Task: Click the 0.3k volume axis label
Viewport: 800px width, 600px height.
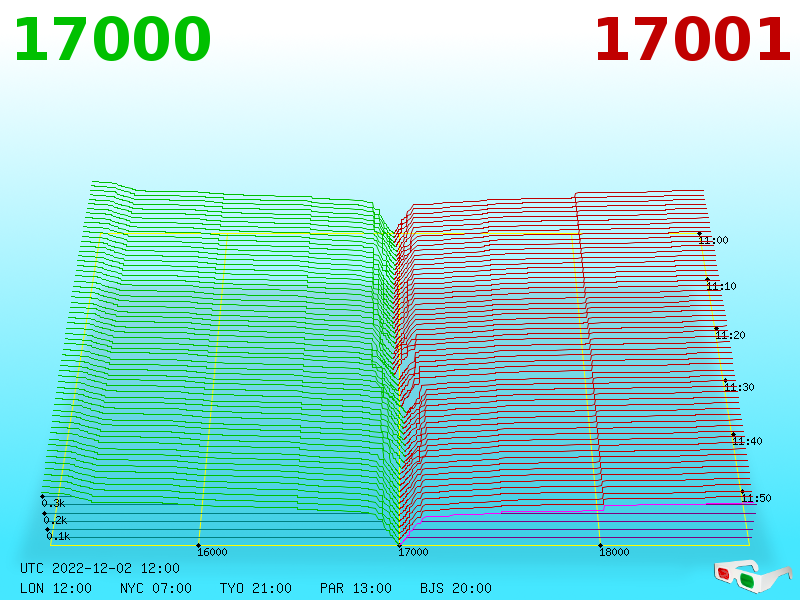Action: [53, 504]
